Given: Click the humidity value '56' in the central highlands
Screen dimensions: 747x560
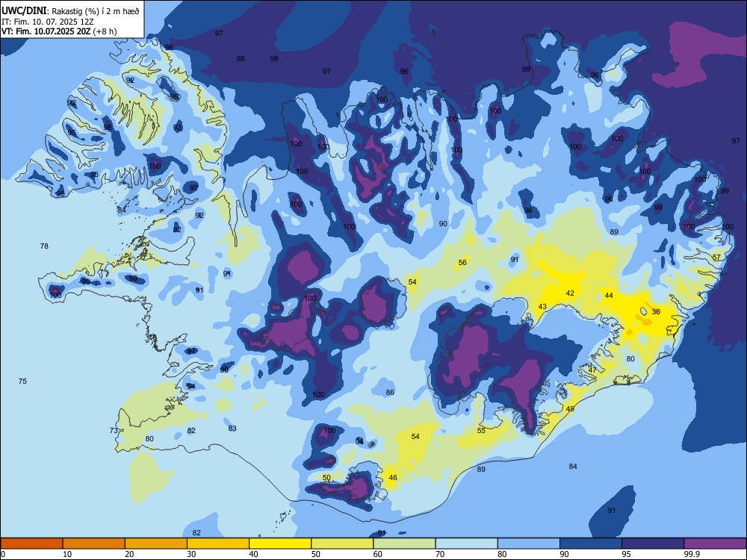Looking at the screenshot, I should pyautogui.click(x=462, y=263).
